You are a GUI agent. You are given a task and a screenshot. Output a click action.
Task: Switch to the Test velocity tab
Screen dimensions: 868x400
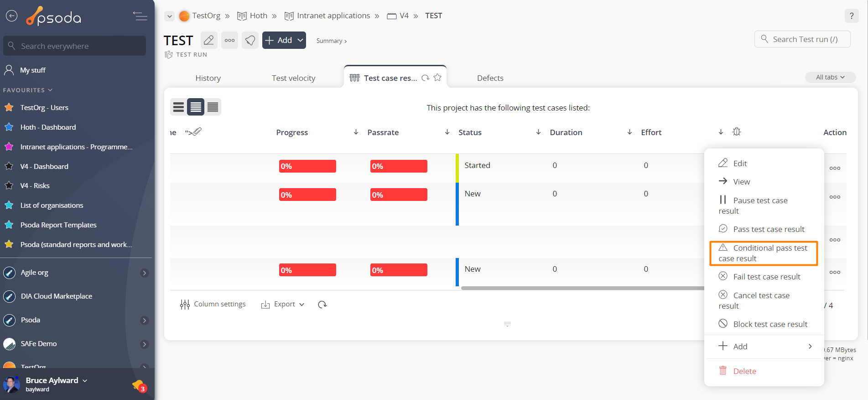pos(293,78)
